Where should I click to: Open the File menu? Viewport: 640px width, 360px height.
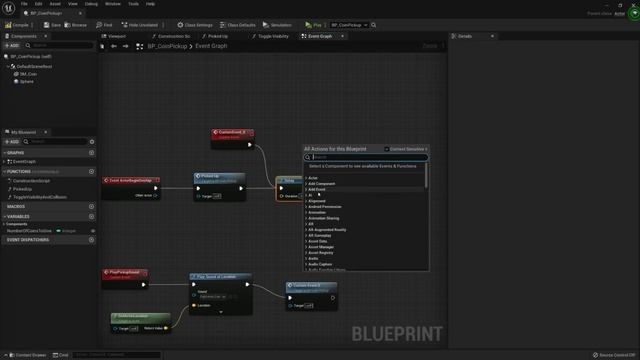(x=24, y=4)
